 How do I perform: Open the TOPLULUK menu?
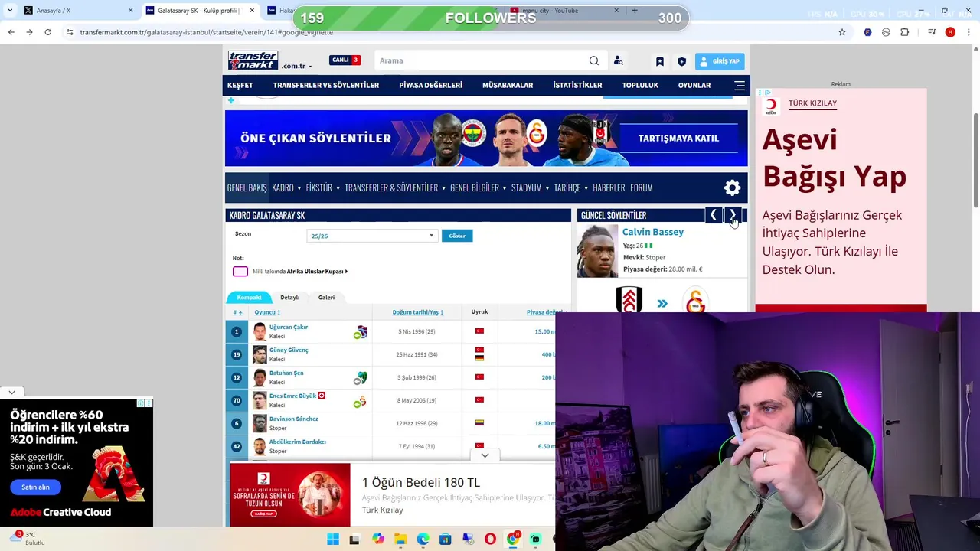pyautogui.click(x=640, y=85)
